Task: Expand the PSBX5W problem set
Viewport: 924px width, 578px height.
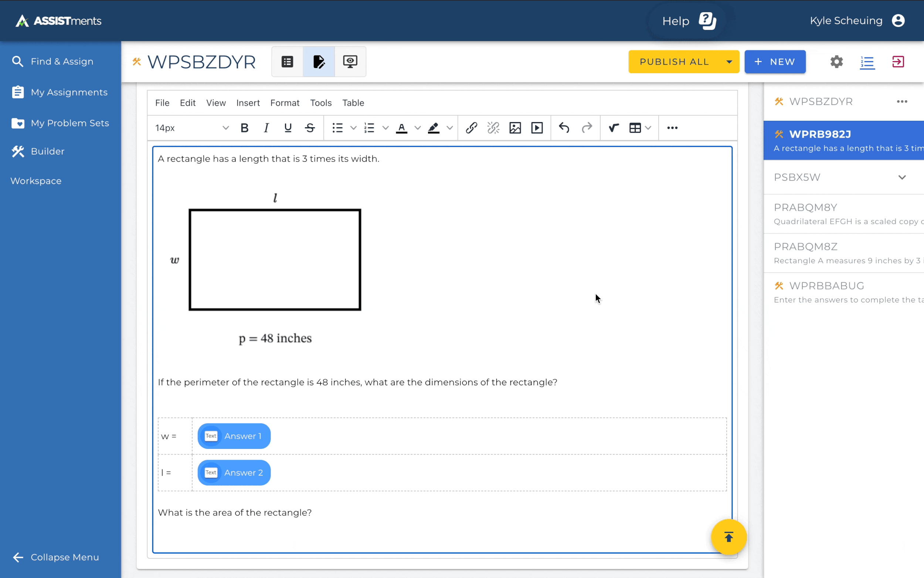Action: [902, 178]
